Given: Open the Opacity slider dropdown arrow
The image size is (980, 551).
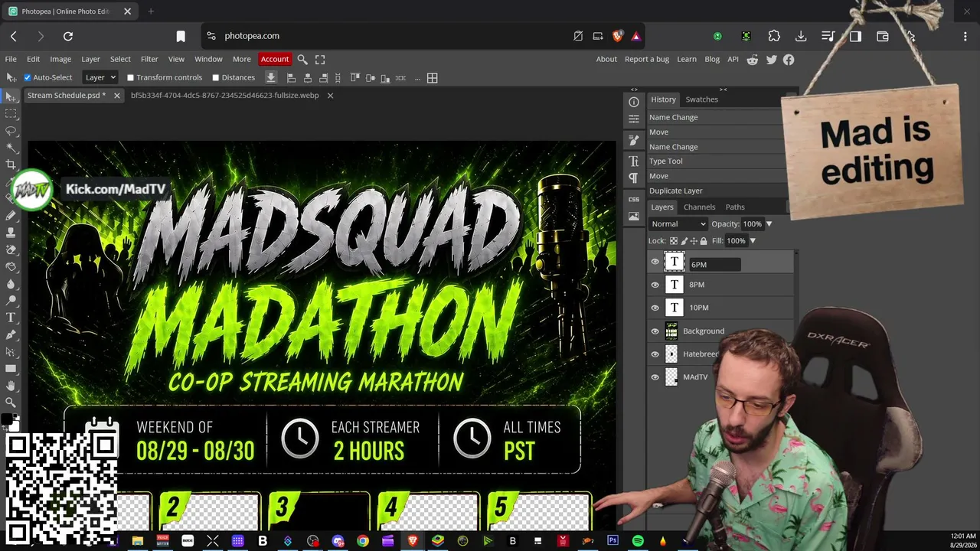Looking at the screenshot, I should [x=769, y=224].
